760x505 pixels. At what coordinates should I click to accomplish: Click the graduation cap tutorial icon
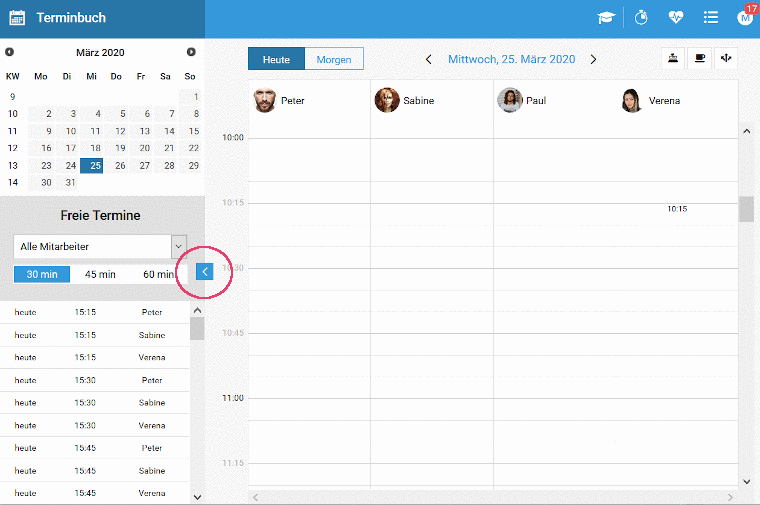tap(606, 17)
